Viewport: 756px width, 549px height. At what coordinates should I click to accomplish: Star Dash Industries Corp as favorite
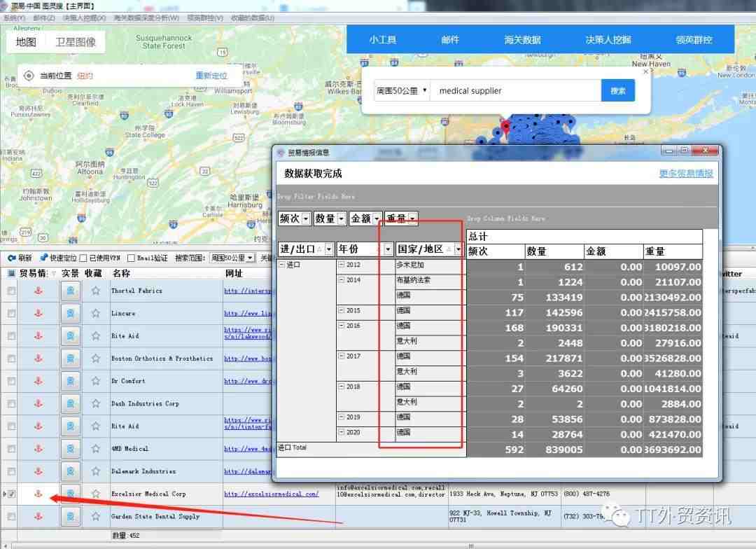point(96,403)
